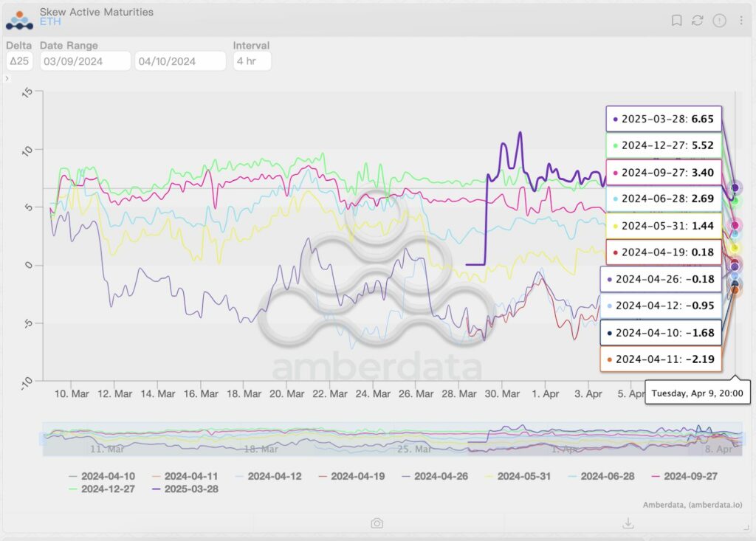Open the three-dot options menu
Viewport: 756px width, 541px height.
click(x=741, y=20)
